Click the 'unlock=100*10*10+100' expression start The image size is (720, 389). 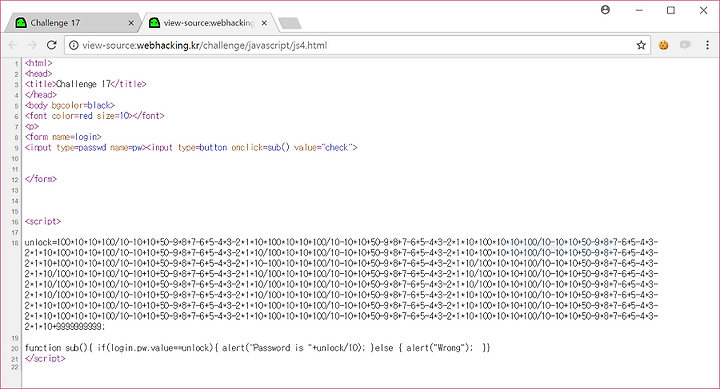(71, 242)
